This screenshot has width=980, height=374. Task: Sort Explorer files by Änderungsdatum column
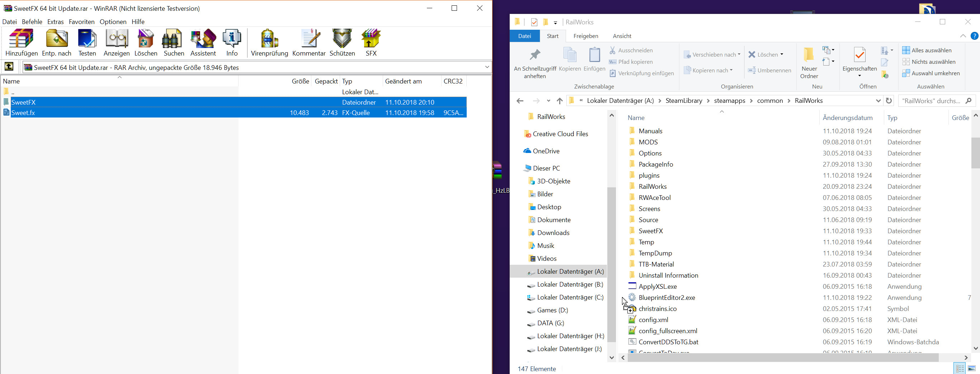(847, 118)
